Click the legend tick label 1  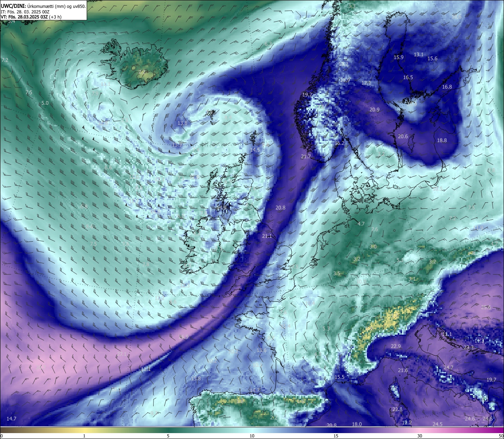[x=84, y=436]
